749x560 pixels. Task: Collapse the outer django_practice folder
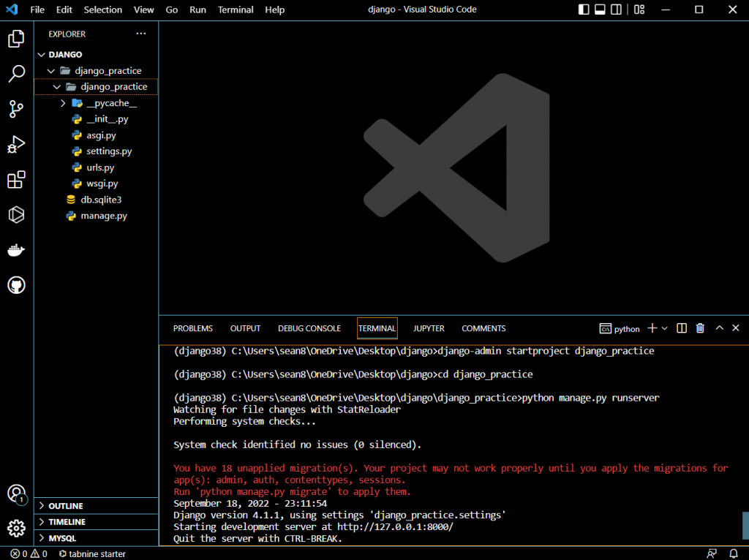(97, 71)
